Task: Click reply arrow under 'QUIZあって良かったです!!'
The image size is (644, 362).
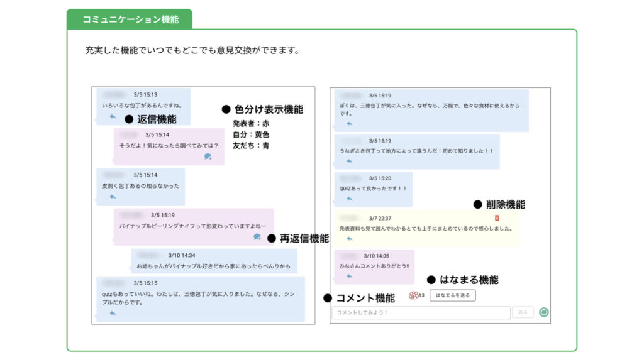Action: [350, 199]
